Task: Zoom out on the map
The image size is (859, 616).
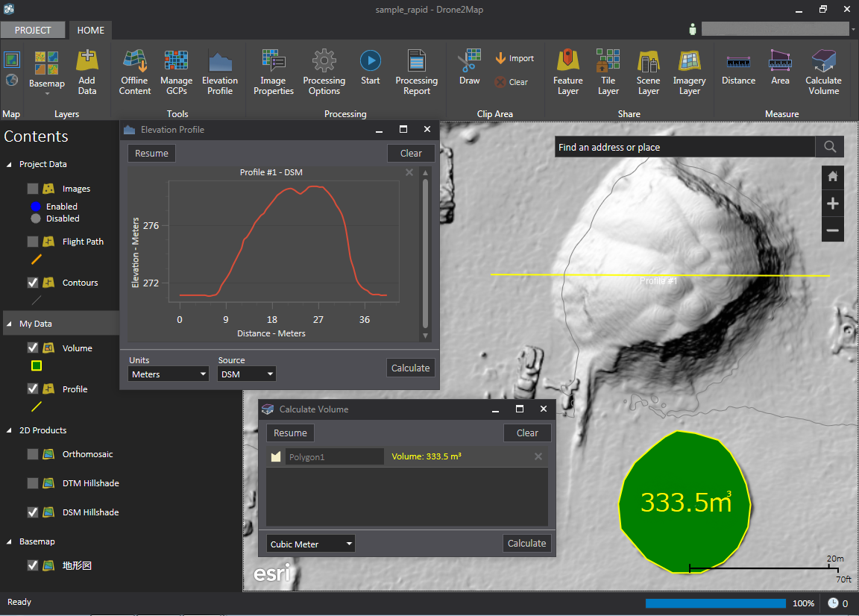Action: click(833, 230)
